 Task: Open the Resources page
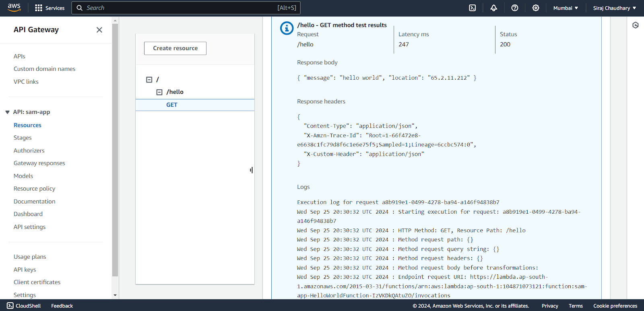[27, 125]
